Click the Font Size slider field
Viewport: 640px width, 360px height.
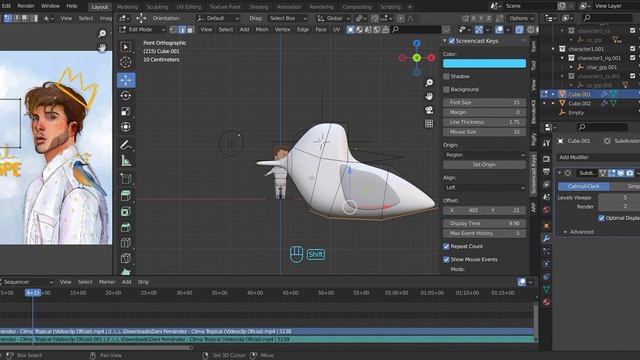click(484, 102)
